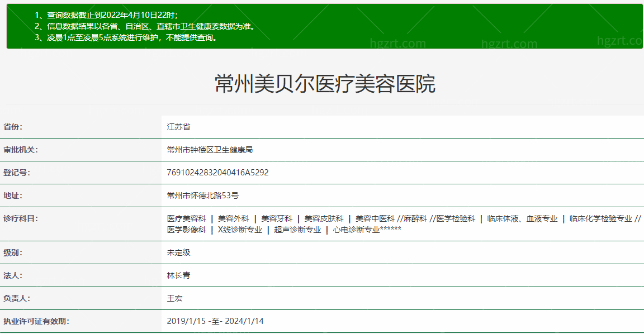Click the 法人 label

[x=13, y=276]
